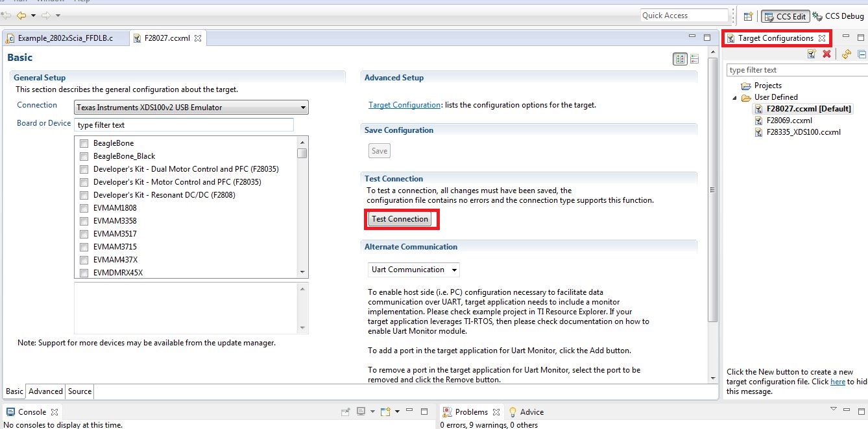
Task: Click the new target configuration icon
Action: tap(811, 54)
